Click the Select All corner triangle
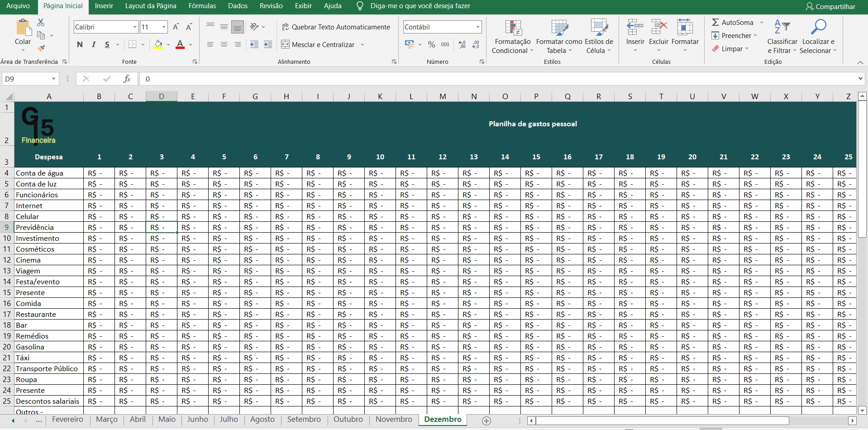 pyautogui.click(x=9, y=96)
